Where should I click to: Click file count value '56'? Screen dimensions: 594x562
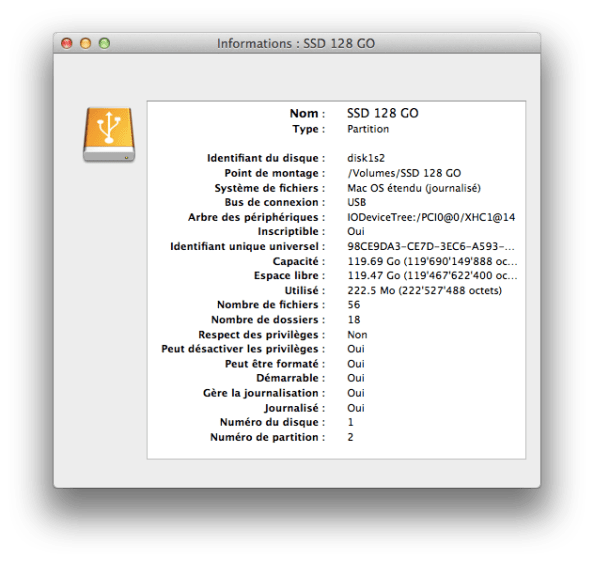tap(354, 305)
